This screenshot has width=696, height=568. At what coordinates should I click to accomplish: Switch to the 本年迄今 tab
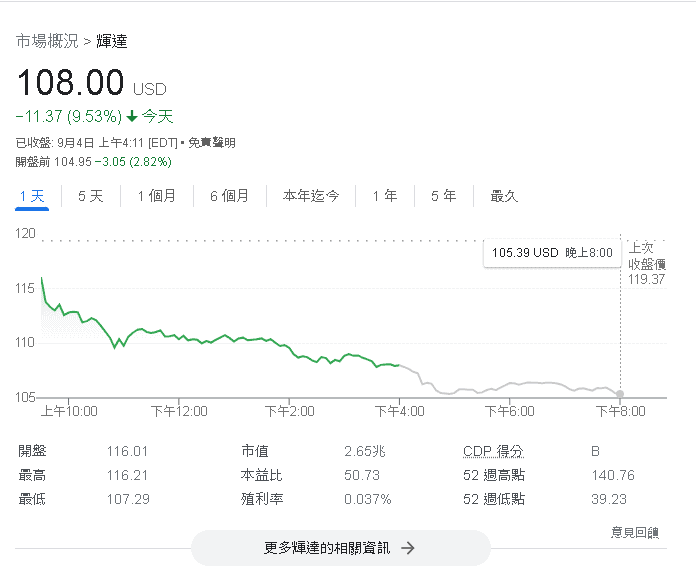[x=311, y=196]
